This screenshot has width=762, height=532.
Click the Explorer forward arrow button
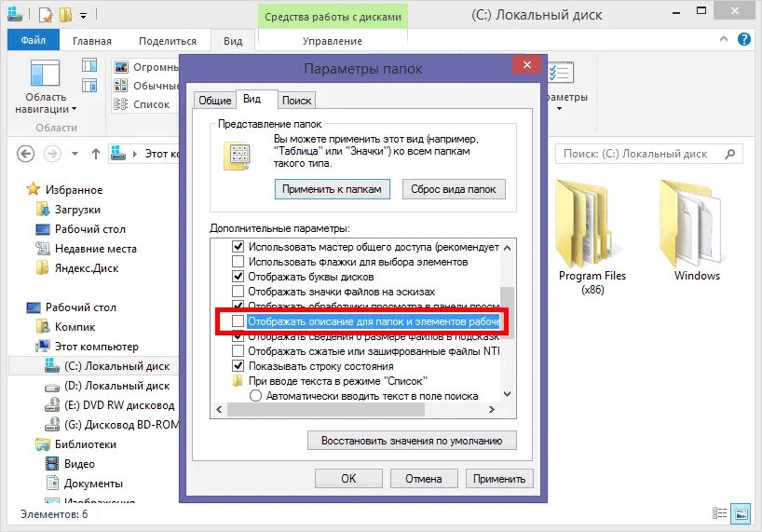[52, 154]
